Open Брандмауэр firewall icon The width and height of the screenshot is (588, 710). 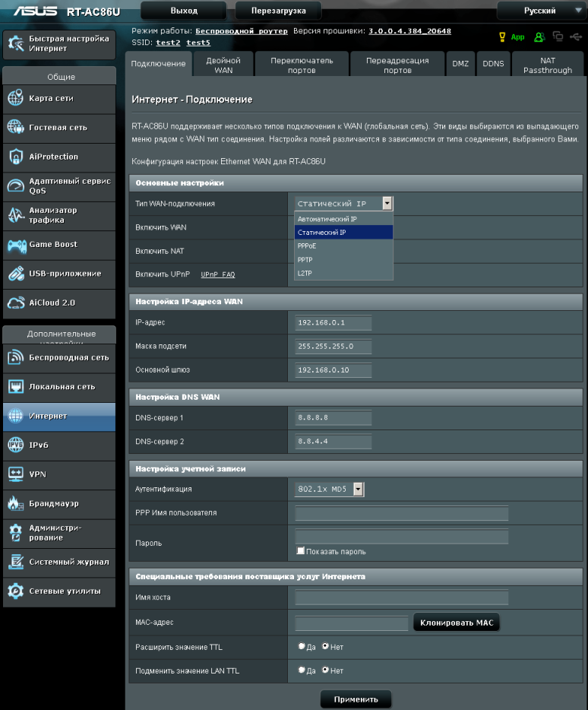click(15, 503)
